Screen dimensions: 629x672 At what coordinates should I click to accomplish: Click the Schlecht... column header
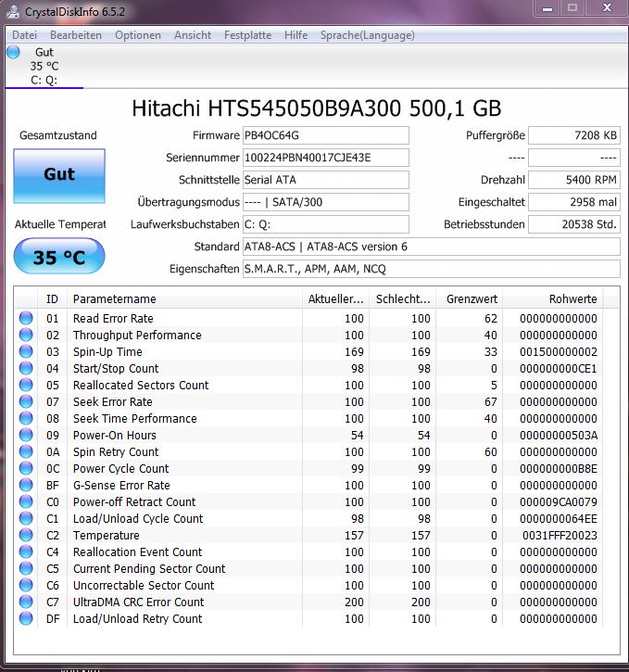coord(402,298)
